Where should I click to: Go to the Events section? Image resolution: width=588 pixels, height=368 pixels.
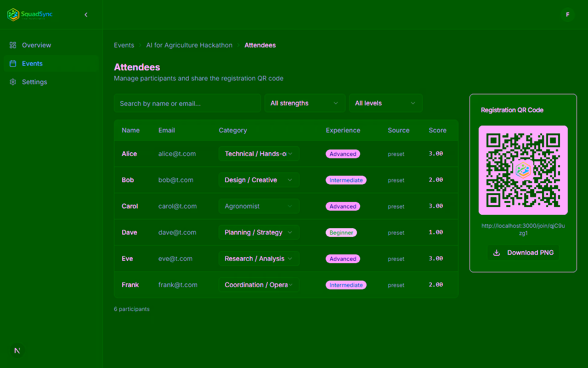point(51,63)
